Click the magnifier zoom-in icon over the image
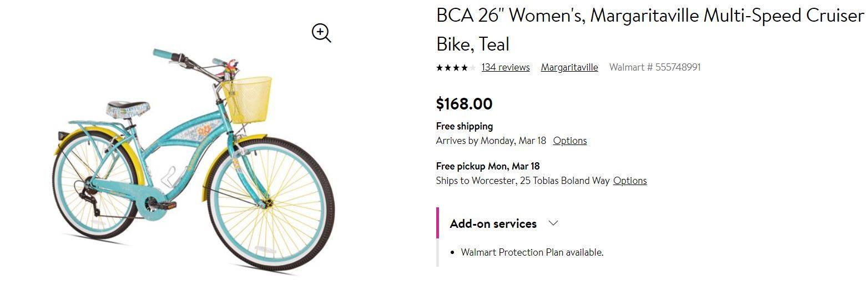The height and width of the screenshot is (284, 868). pos(321,33)
